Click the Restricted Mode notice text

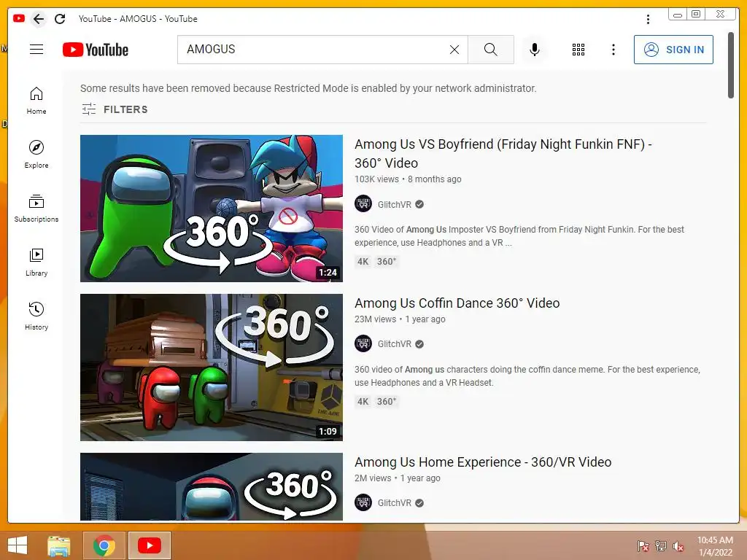tap(309, 88)
